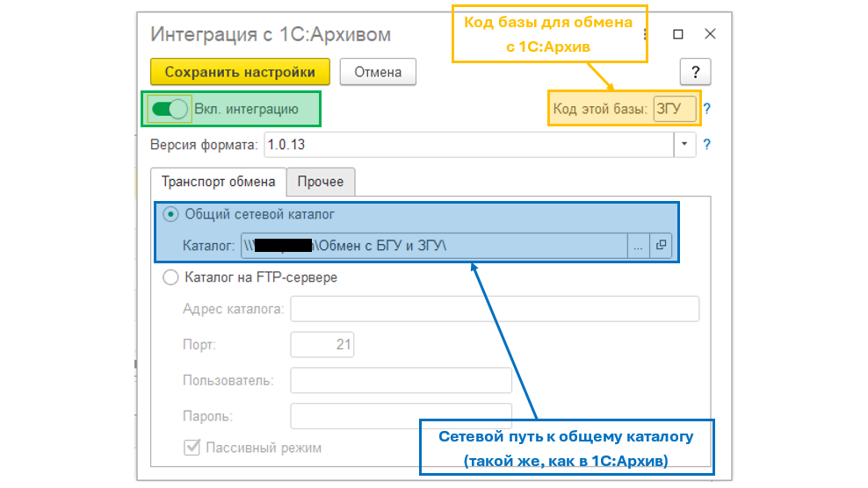The width and height of the screenshot is (868, 488).
Task: Toggle the Вкл. интеграцию switch
Action: coord(170,109)
